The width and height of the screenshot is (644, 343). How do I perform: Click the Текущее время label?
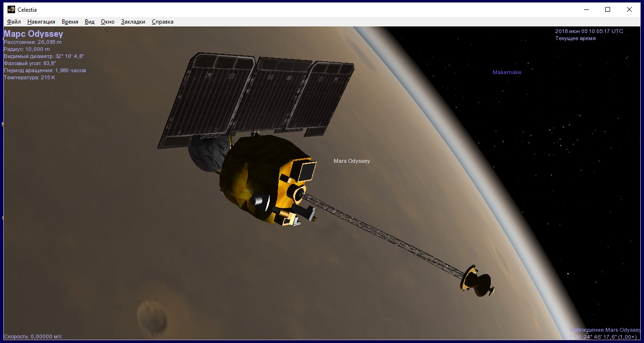[575, 38]
